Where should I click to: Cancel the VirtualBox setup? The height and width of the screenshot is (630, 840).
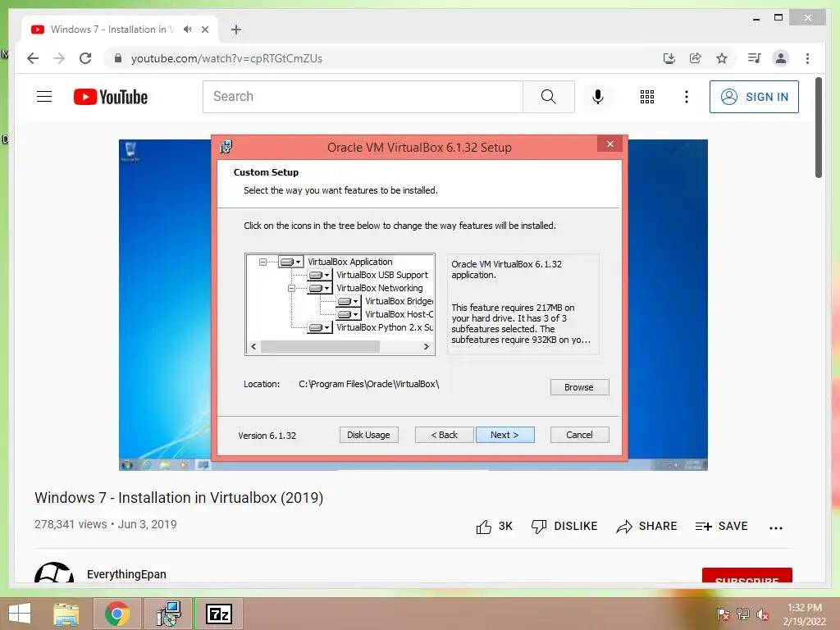tap(580, 435)
